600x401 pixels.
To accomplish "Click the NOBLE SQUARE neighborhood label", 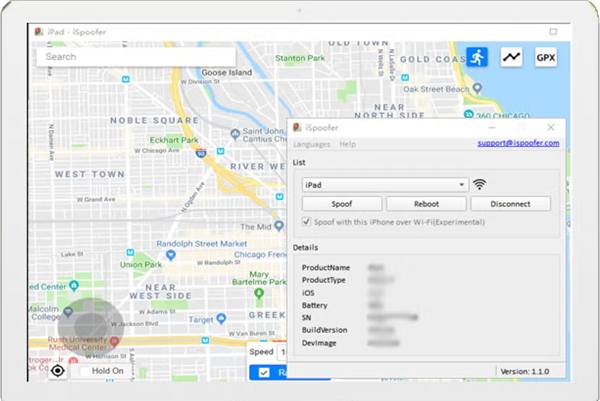I will (x=155, y=121).
